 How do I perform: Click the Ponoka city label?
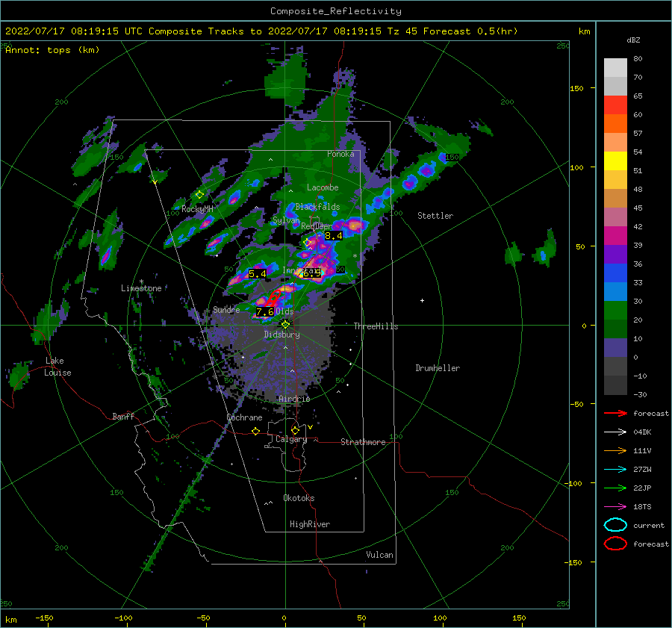(340, 154)
